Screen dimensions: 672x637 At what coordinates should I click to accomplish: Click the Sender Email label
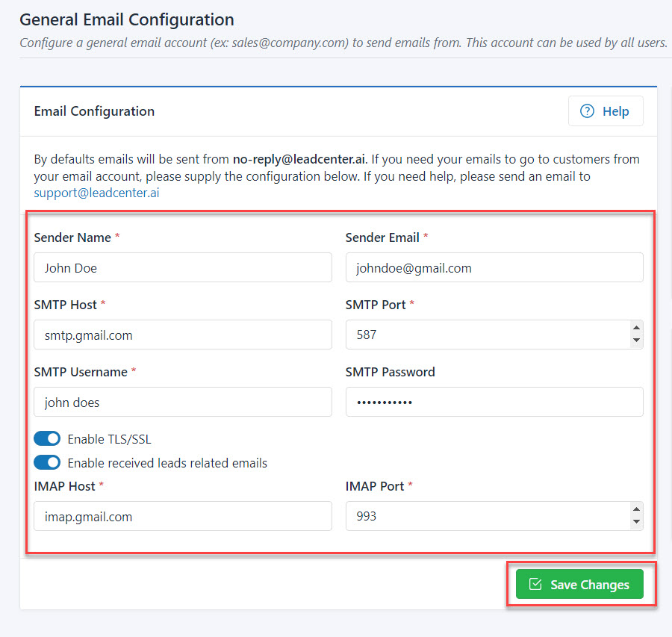[x=382, y=237]
